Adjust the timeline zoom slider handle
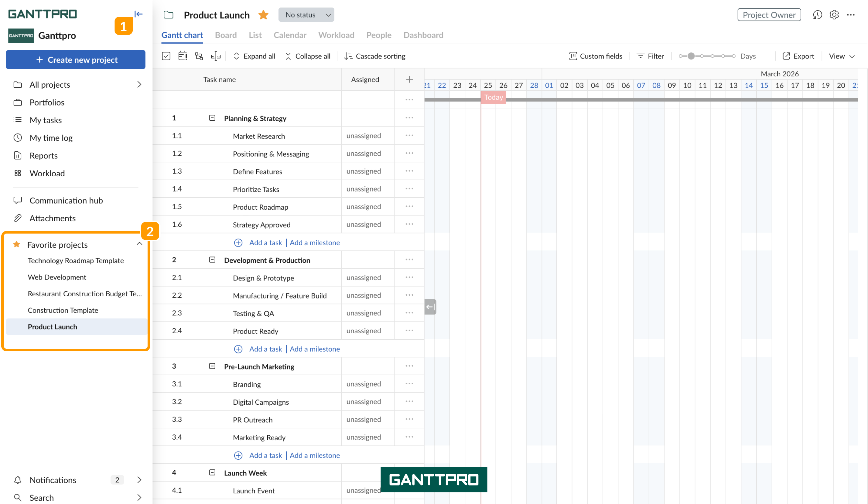The height and width of the screenshot is (504, 868). [691, 56]
